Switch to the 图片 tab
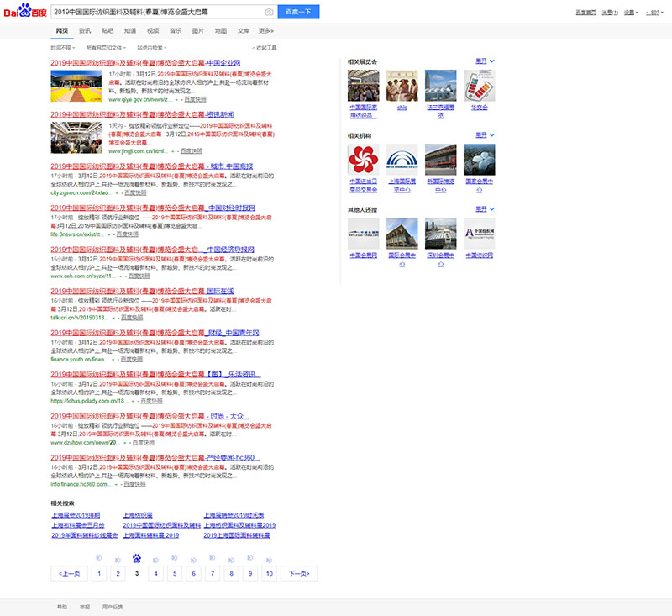The image size is (672, 616). point(198,31)
